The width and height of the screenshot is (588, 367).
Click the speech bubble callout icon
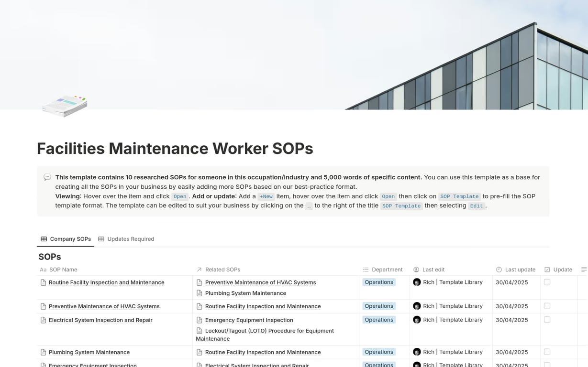[x=47, y=177]
